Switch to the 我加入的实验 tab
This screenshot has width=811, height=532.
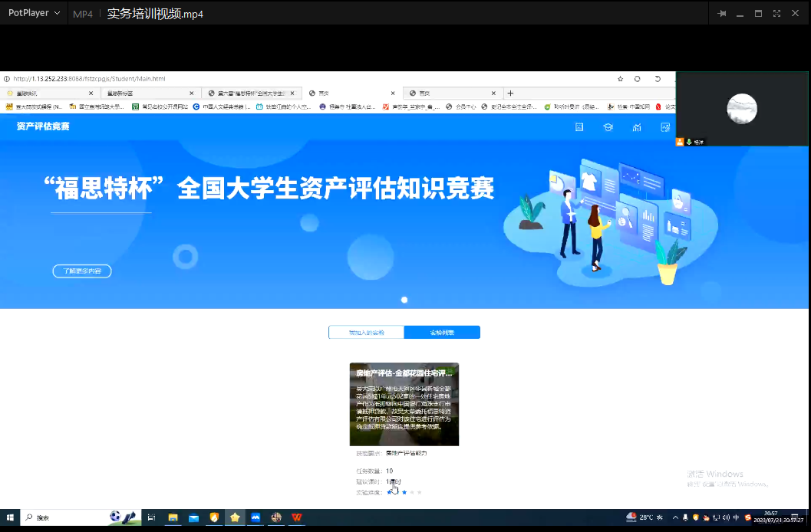pyautogui.click(x=366, y=333)
